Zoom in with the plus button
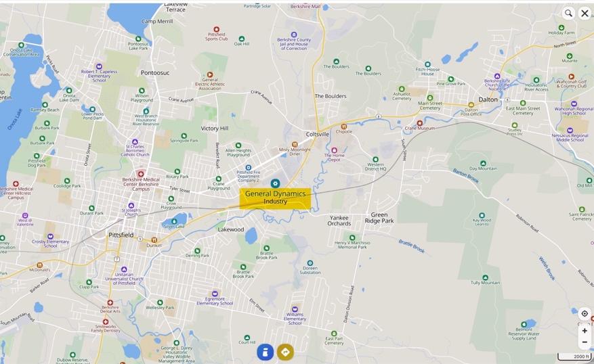Screen dimensions: 594x364 coord(585,331)
